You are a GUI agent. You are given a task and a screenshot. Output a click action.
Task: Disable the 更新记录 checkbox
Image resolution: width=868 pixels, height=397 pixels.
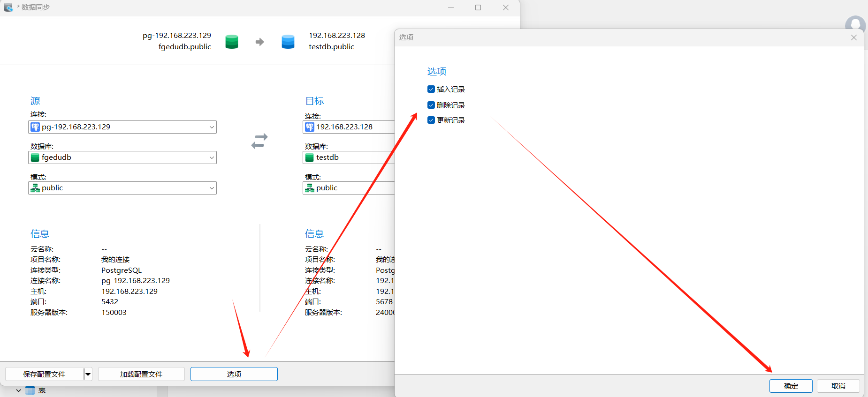[431, 120]
